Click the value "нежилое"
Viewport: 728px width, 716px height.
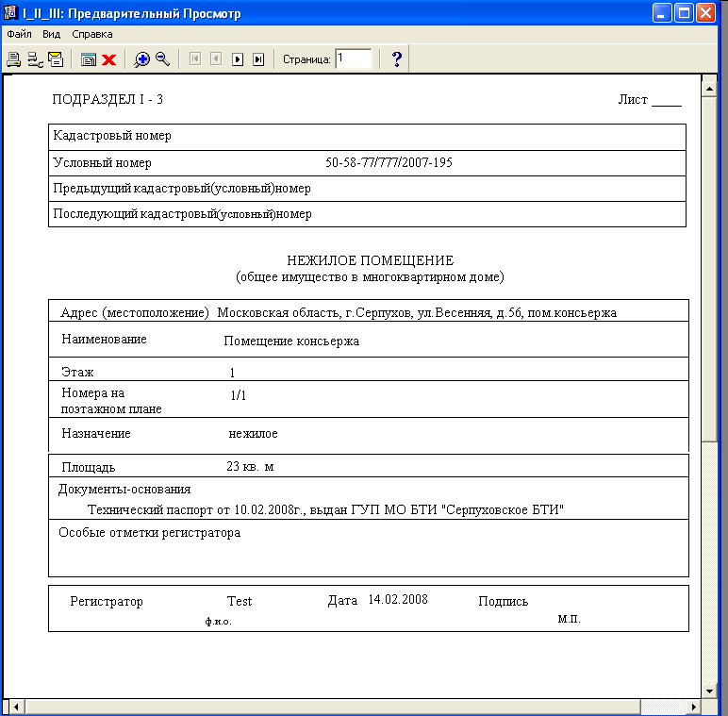(253, 434)
